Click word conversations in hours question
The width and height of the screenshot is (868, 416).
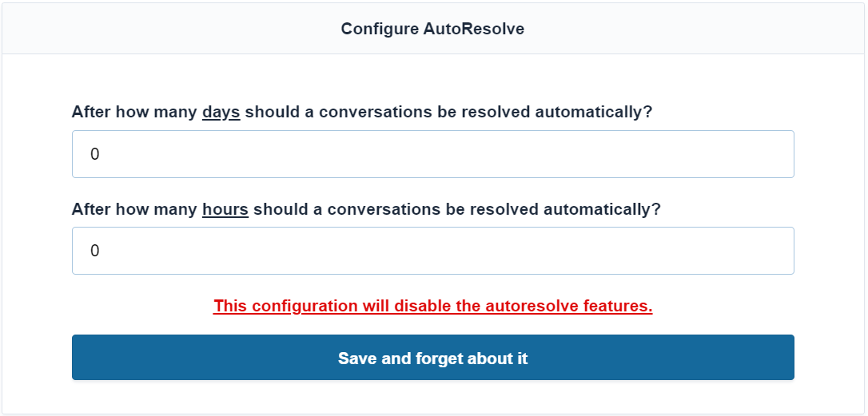(x=380, y=209)
